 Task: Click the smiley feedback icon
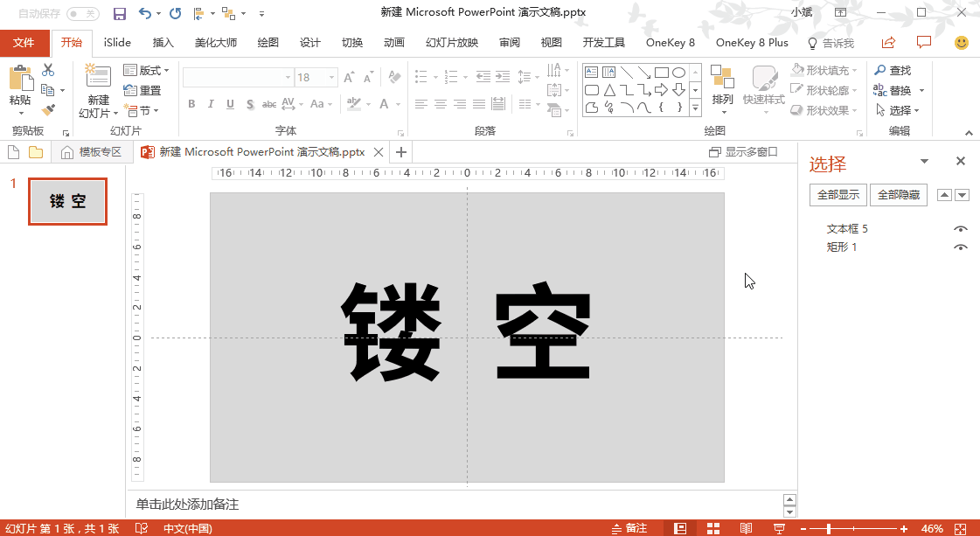pos(961,43)
